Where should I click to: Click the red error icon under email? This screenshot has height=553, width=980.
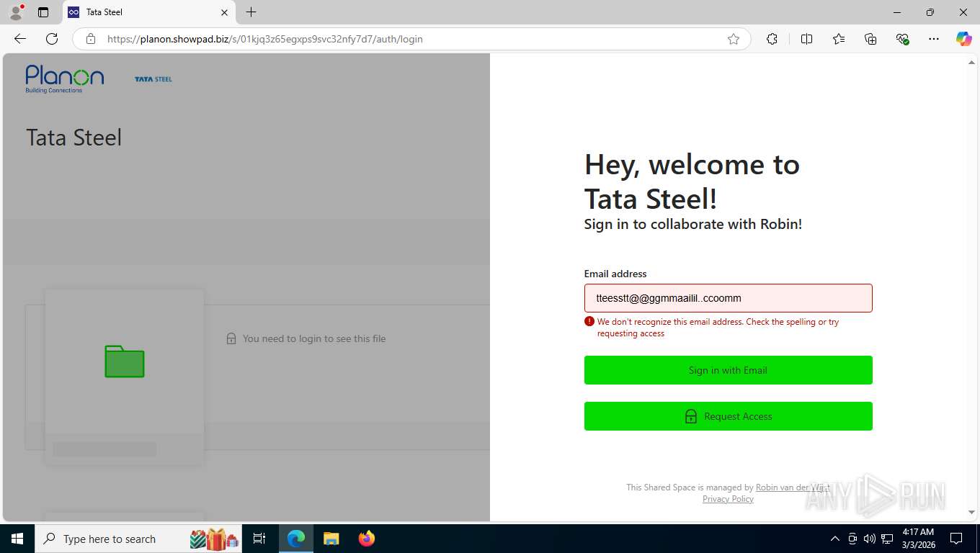click(x=589, y=322)
